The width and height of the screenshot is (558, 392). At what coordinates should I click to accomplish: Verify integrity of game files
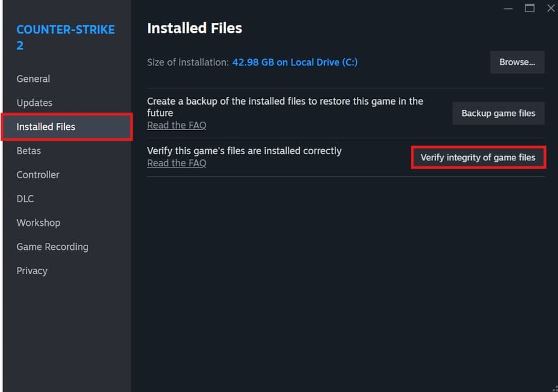[478, 157]
